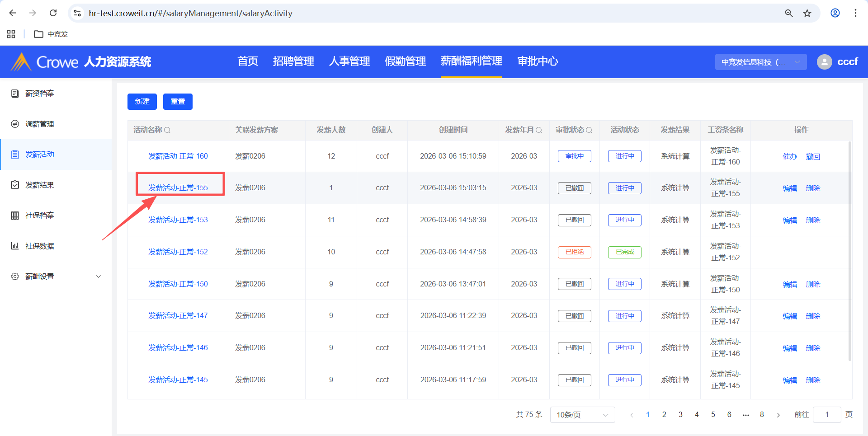Click the search icon beside 发薪年月 header
868x436 pixels.
tap(539, 130)
